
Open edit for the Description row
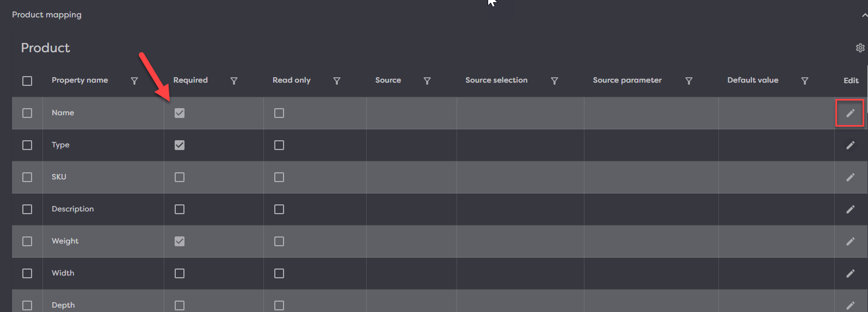850,209
